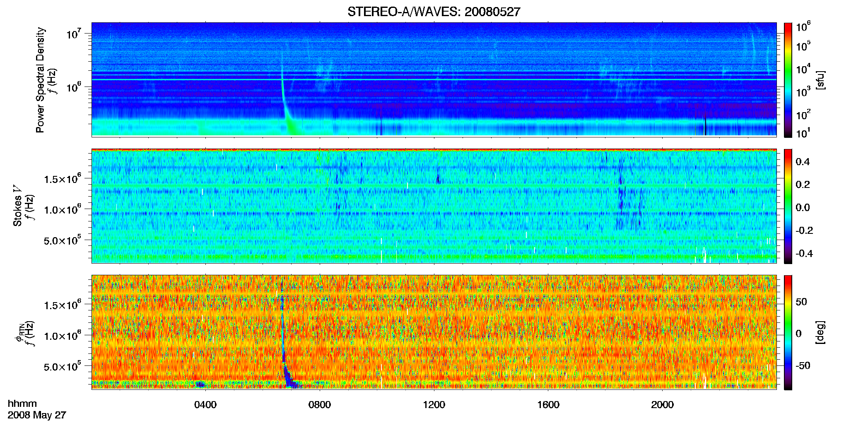Click the 1.5×10^6 tick of the φRTN panel
The height and width of the screenshot is (447, 868).
(x=63, y=305)
